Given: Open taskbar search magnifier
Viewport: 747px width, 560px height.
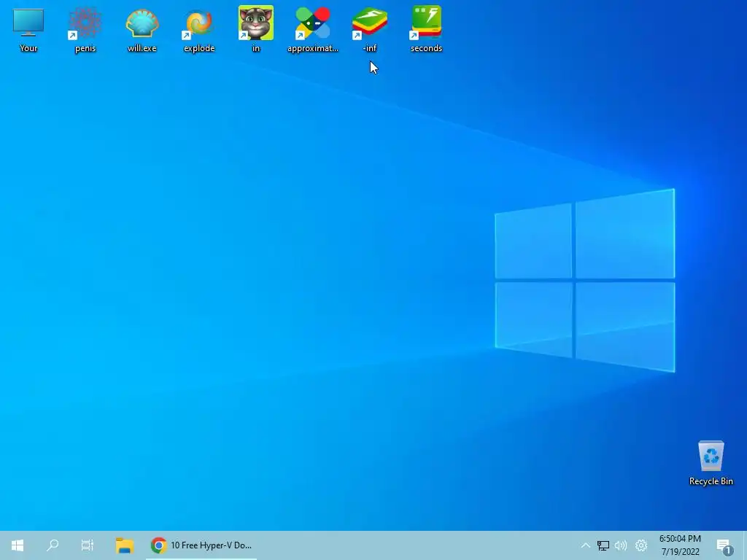Looking at the screenshot, I should coord(53,545).
